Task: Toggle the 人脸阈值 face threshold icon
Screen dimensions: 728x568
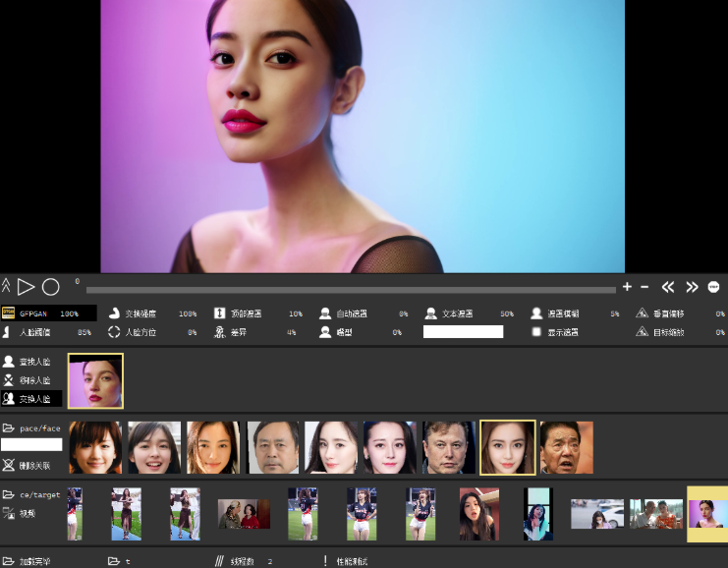Action: [7, 331]
